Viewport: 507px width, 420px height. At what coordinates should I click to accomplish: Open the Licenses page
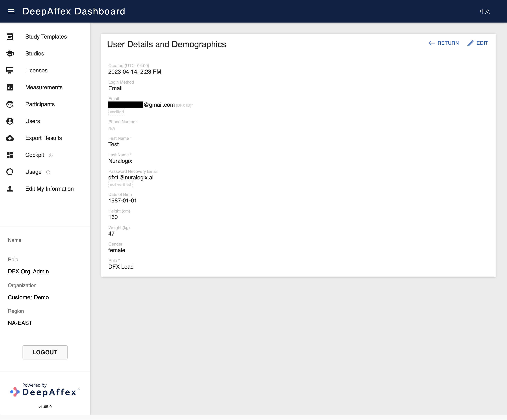45,70
